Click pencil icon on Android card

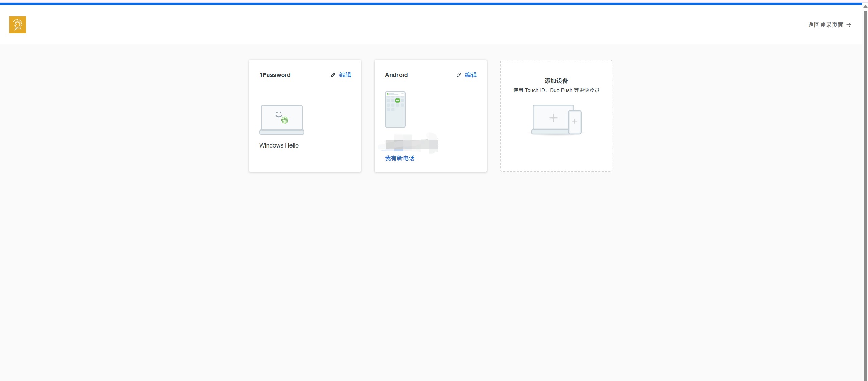coord(459,75)
